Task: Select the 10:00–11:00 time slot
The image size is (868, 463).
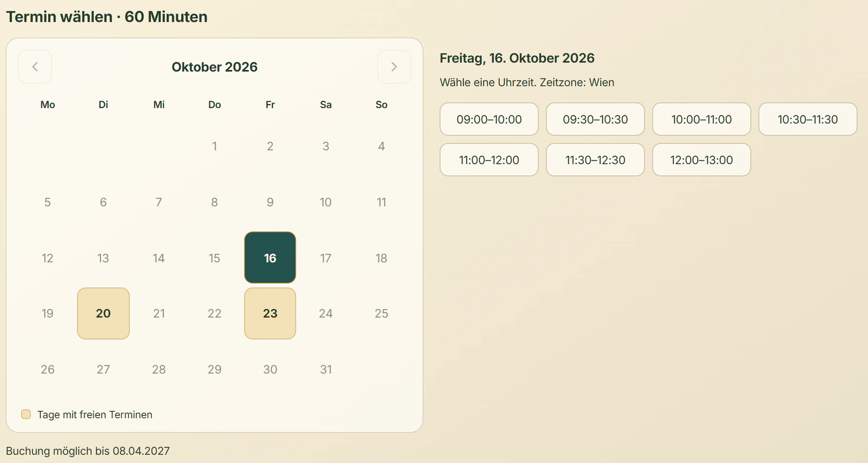Action: (x=702, y=119)
